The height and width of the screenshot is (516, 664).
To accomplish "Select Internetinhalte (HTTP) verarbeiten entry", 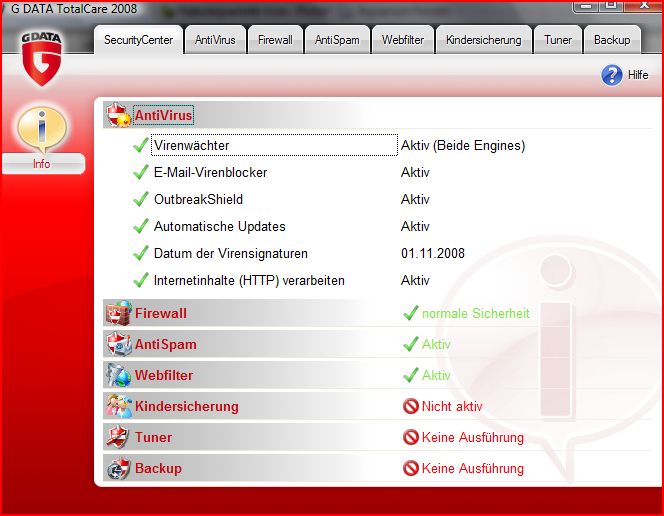I will [249, 280].
